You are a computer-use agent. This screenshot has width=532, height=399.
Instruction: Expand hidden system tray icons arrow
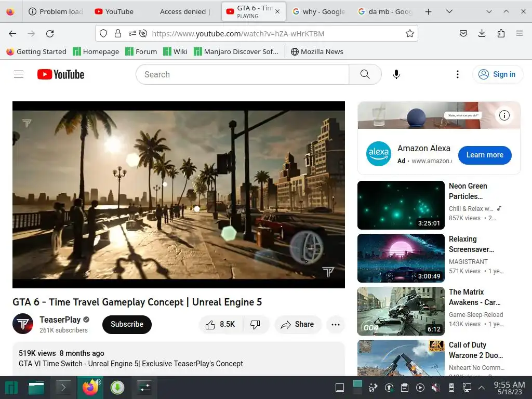[x=482, y=388]
